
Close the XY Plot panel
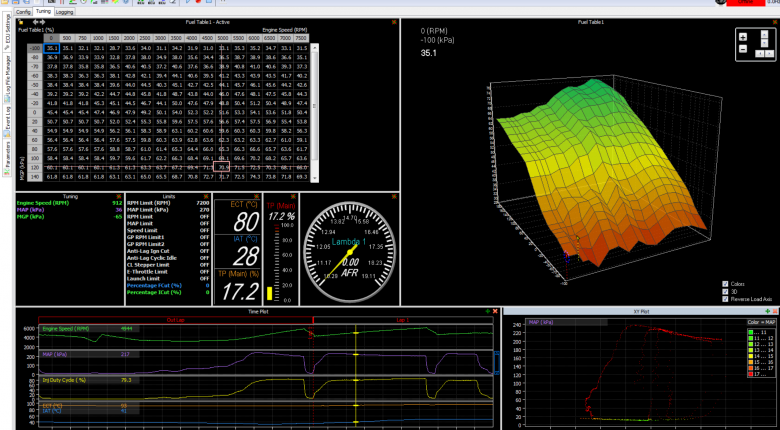coord(776,311)
